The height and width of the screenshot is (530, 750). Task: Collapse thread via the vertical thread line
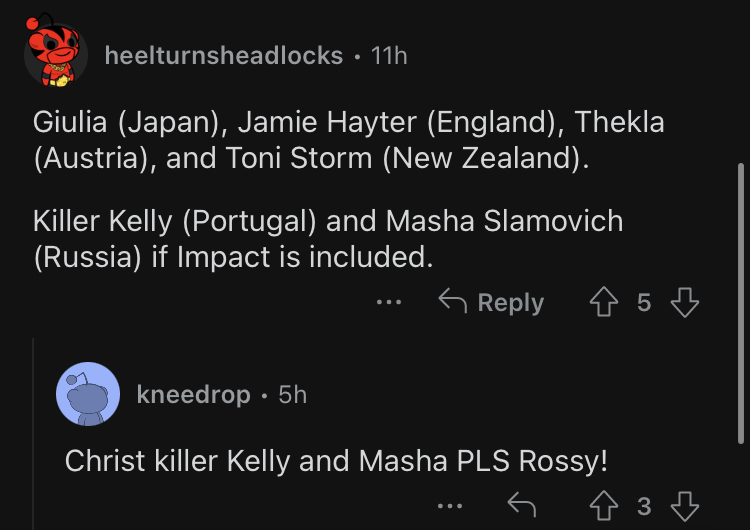pyautogui.click(x=33, y=430)
